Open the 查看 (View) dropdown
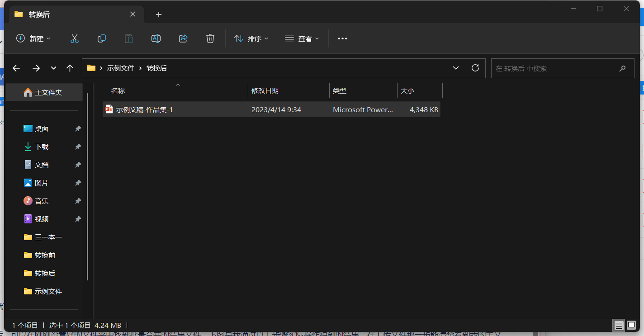 point(302,38)
